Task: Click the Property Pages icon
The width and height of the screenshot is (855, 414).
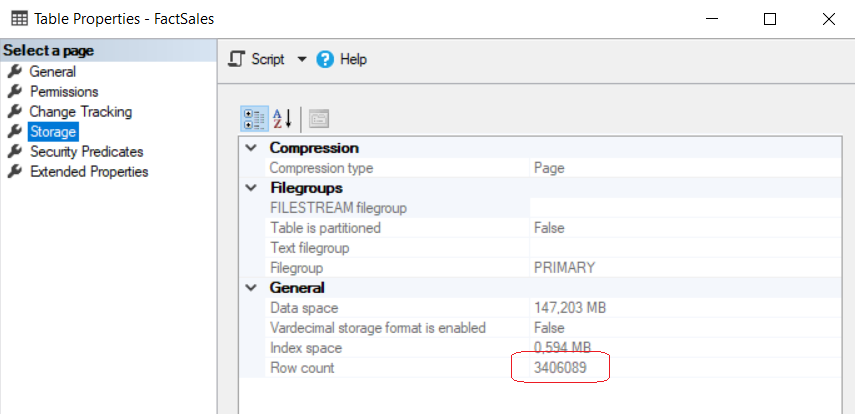Action: pos(318,119)
